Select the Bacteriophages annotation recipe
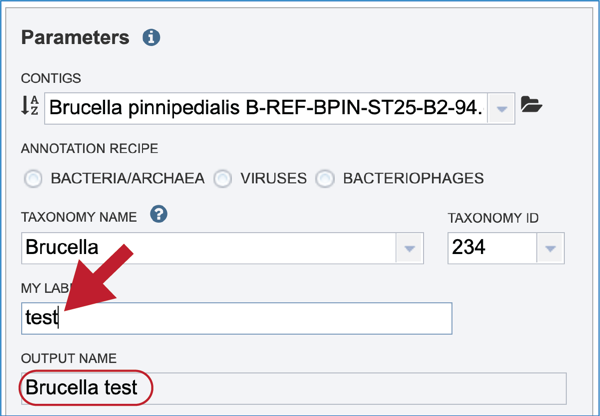The width and height of the screenshot is (600, 416). pos(325,179)
